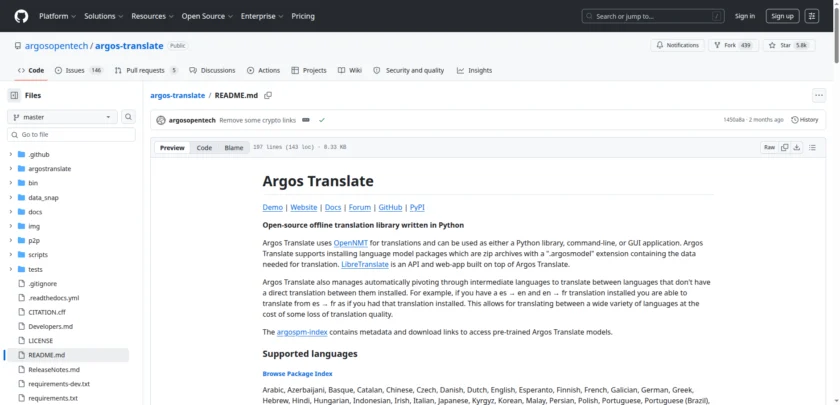Switch to the Actions tab
The image size is (840, 405).
264,70
